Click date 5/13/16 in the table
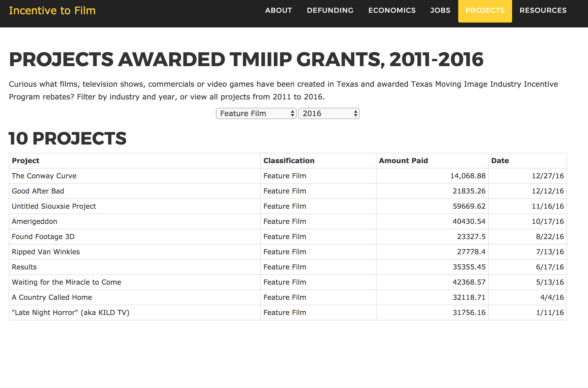 coord(550,282)
